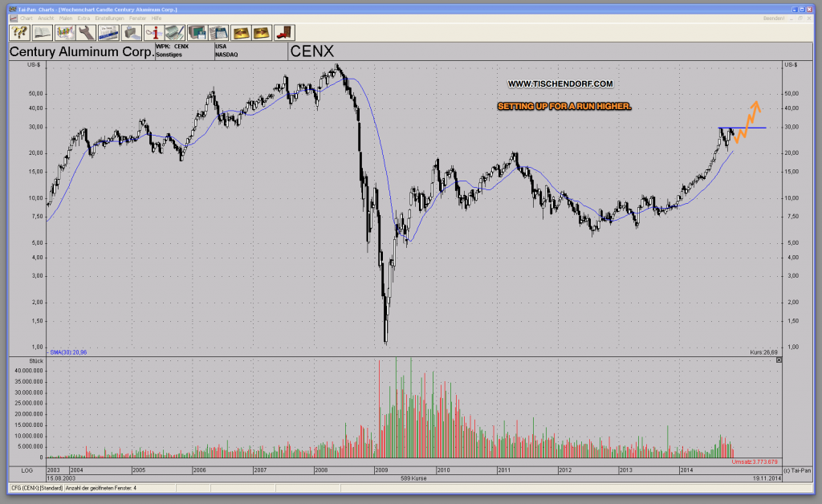Open the news icon on the toolbar

[109, 32]
